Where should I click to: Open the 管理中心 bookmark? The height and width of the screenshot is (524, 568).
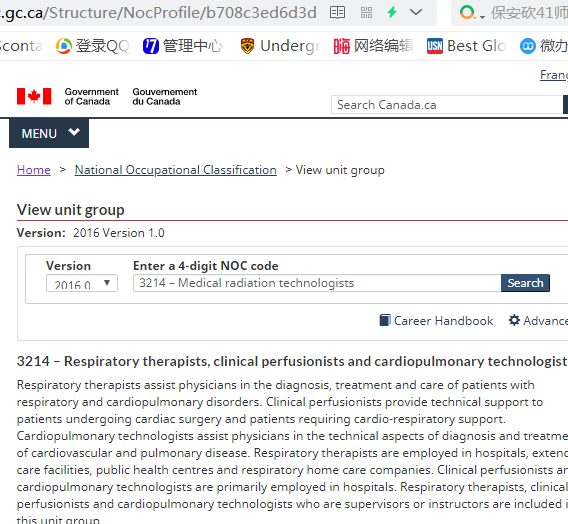coord(183,46)
